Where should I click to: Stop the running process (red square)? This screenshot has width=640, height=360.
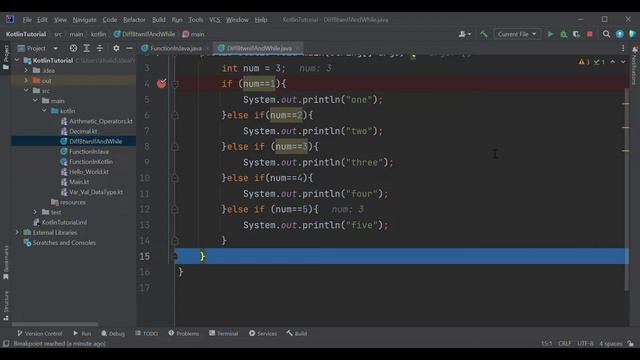pyautogui.click(x=589, y=34)
